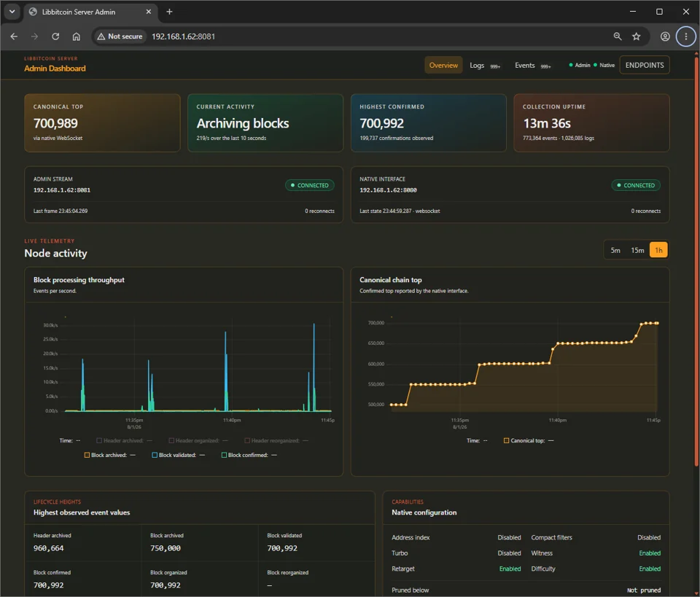The width and height of the screenshot is (700, 597).
Task: Click the "Archiving blocks" current activity text
Action: [x=242, y=123]
